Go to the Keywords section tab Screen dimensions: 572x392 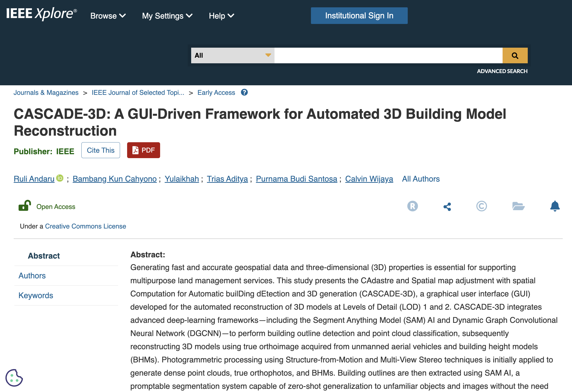[36, 295]
